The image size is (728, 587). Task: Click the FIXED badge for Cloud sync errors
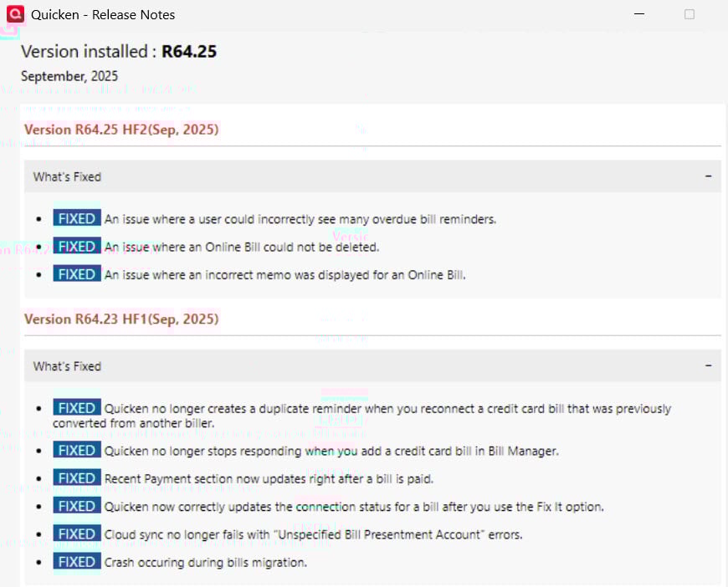(x=77, y=533)
